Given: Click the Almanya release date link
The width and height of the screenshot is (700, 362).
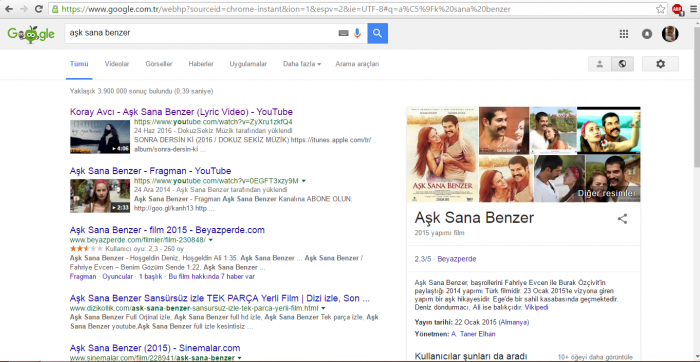Looking at the screenshot, I should point(514,322).
